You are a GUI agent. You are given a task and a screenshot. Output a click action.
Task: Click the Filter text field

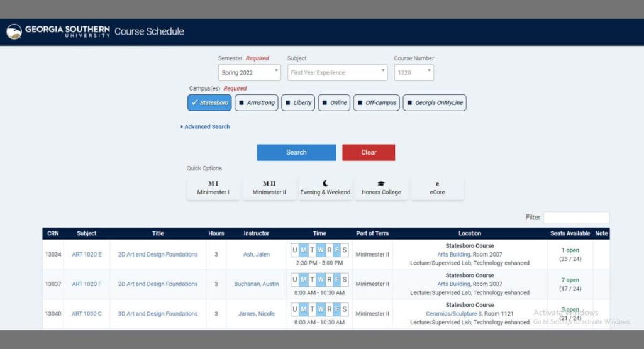576,218
